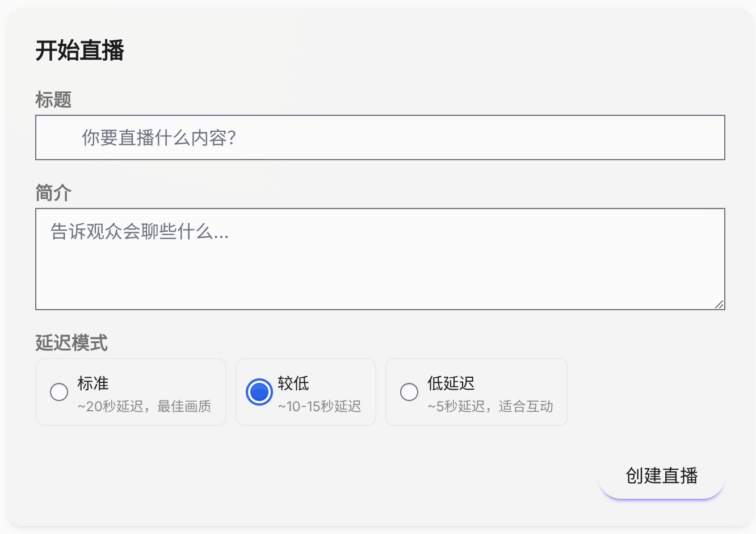Click the 延迟模式 section label
Screen dimensions: 756x534
(72, 343)
